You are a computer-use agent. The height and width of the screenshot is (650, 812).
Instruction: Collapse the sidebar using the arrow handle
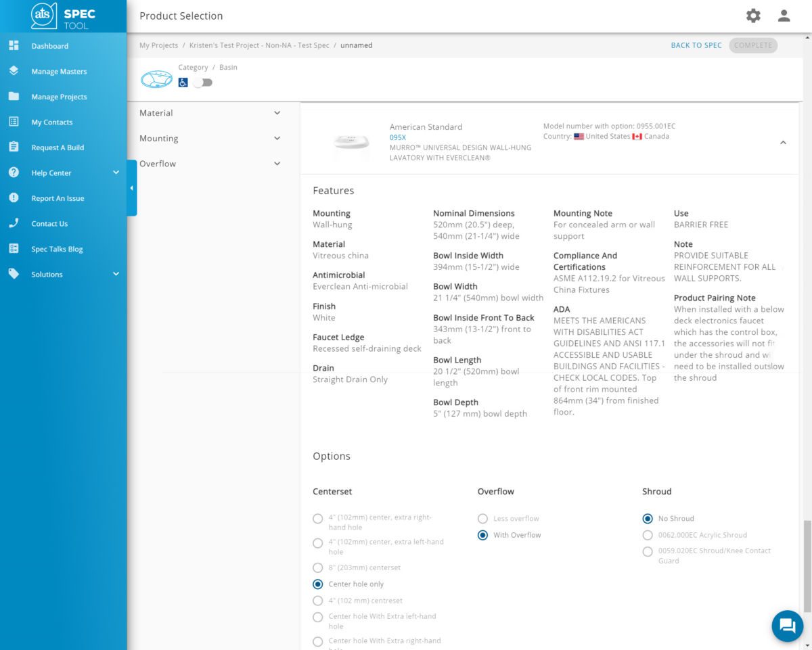click(x=132, y=188)
